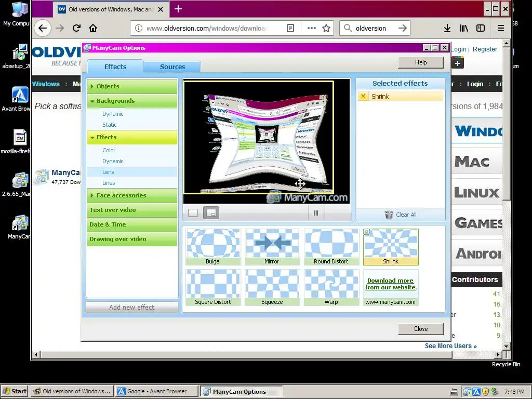Go to Firefox home page
Viewport: 532px width, 399px height.
pyautogui.click(x=93, y=28)
